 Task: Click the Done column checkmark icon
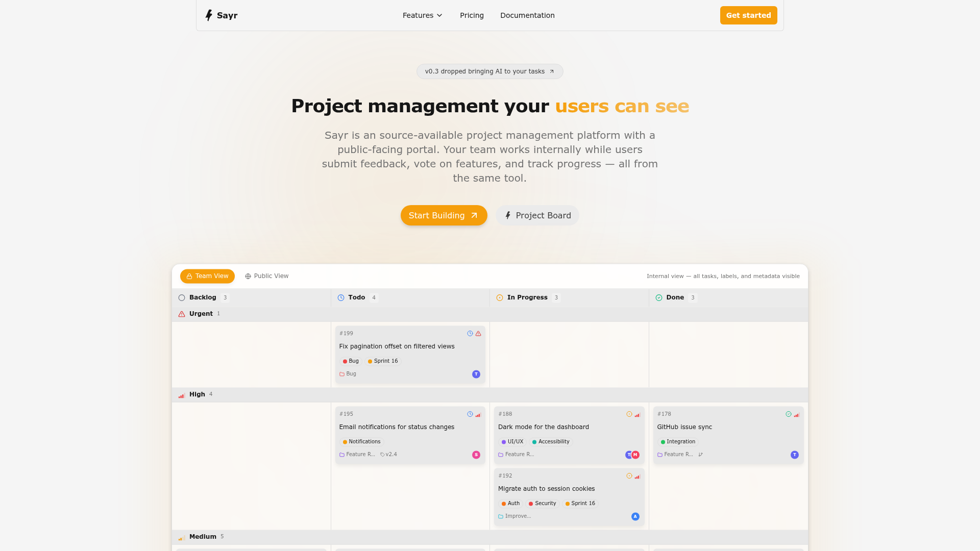tap(659, 298)
